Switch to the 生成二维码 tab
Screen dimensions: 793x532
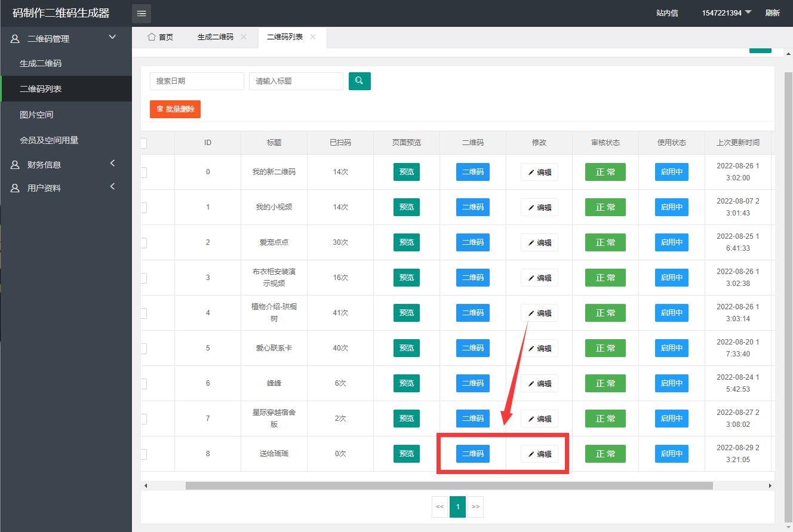[216, 37]
